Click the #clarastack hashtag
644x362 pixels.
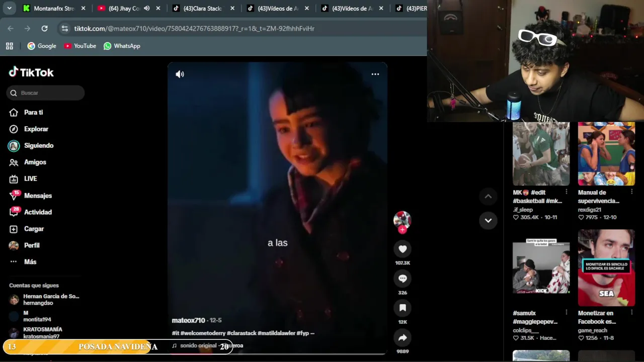[242, 333]
